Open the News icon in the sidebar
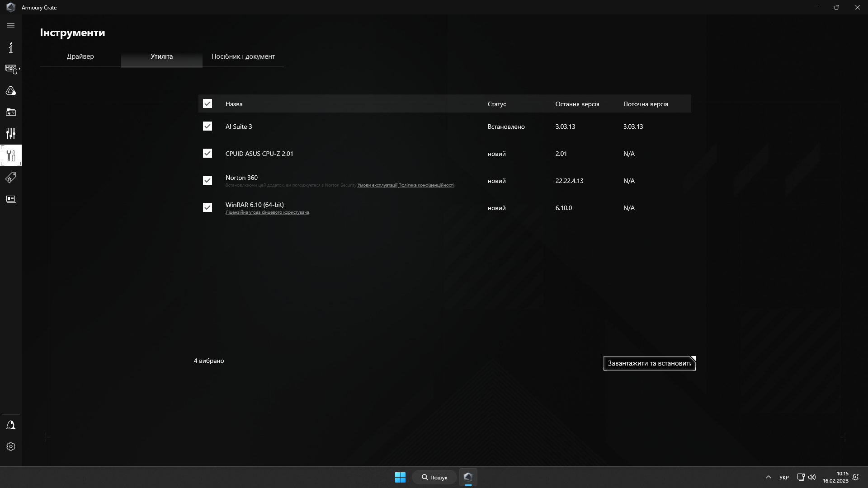This screenshot has width=868, height=488. pyautogui.click(x=11, y=199)
